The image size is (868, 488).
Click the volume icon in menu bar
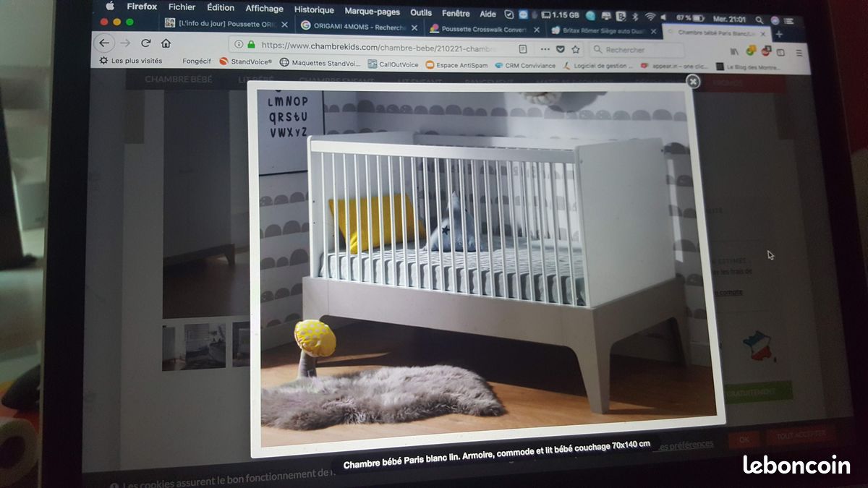tap(664, 17)
